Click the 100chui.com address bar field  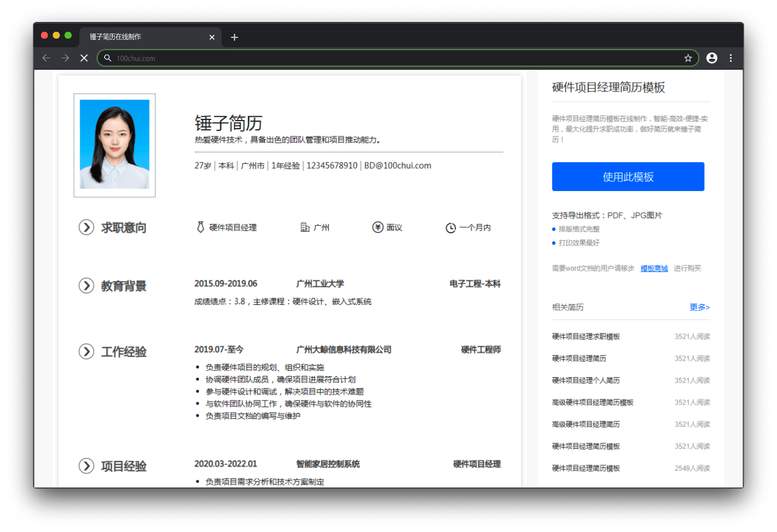(392, 58)
